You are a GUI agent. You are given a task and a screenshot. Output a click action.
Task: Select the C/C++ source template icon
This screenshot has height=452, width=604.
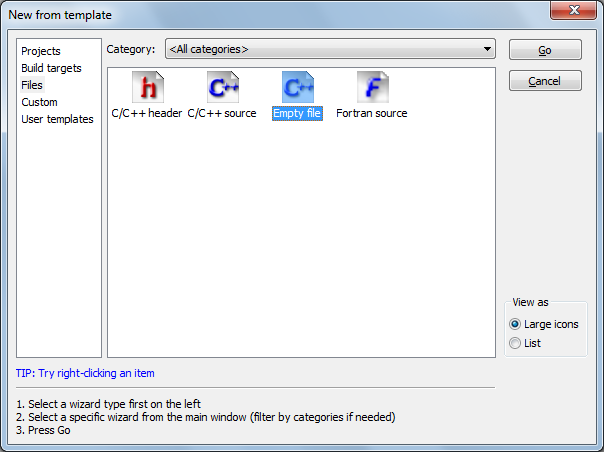(223, 87)
